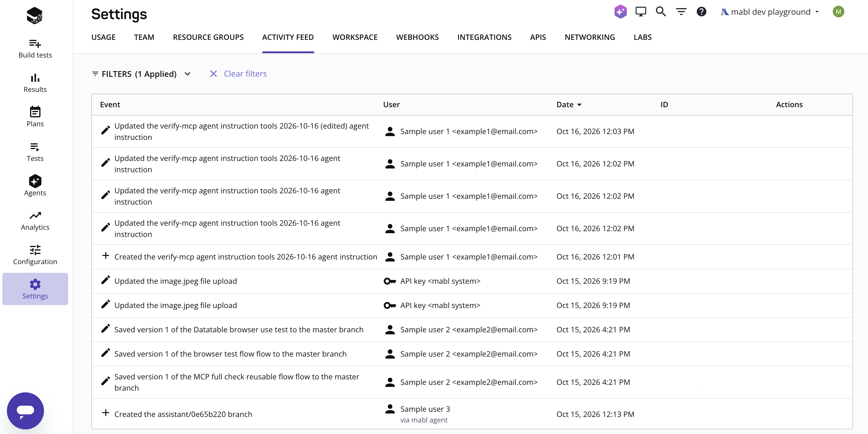
Task: Switch to the USAGE tab
Action: pos(103,37)
